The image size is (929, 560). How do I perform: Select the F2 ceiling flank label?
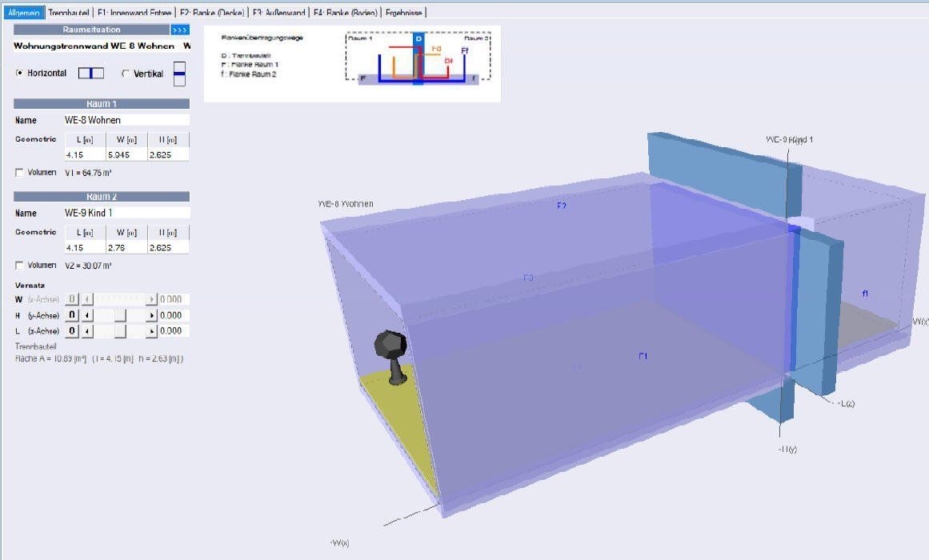[x=560, y=206]
